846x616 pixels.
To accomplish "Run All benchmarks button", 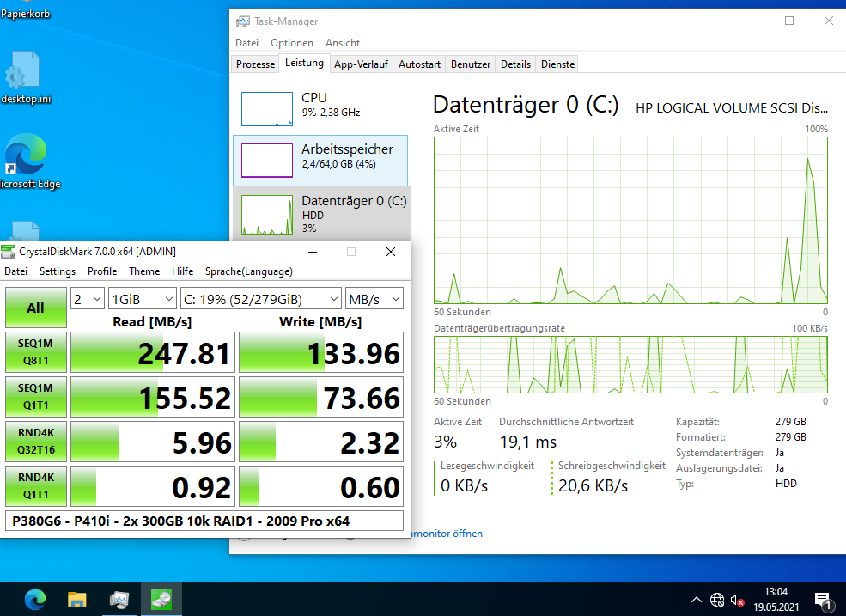I will pos(35,308).
